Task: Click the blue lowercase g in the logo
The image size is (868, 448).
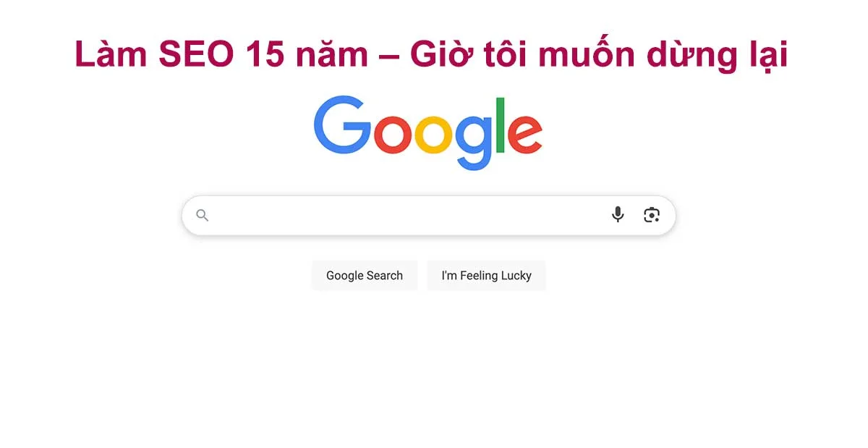Action: [x=473, y=141]
